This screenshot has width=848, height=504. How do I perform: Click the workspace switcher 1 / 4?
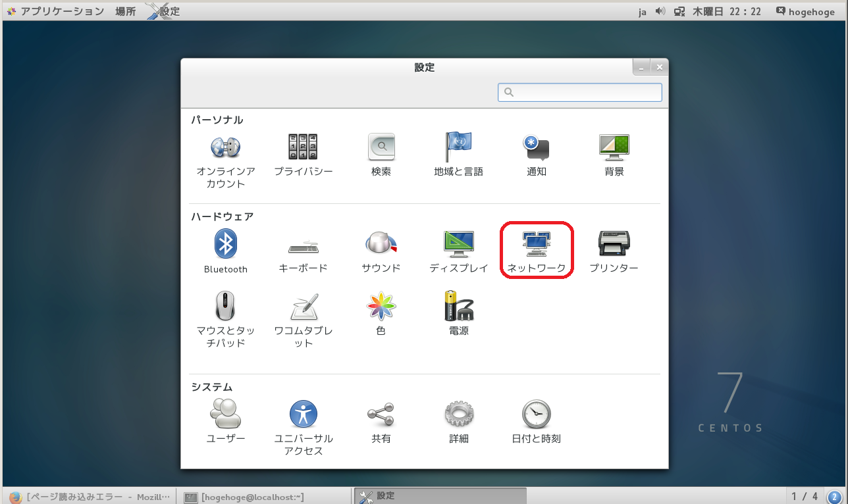(x=805, y=496)
